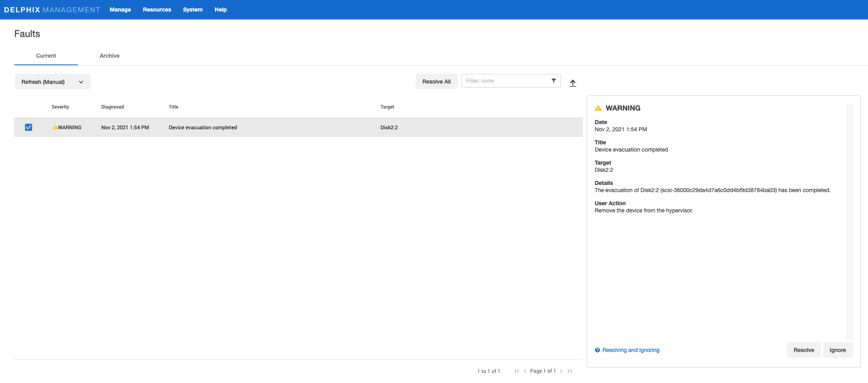The image size is (868, 383).
Task: Click into the Filter input field
Action: pos(505,81)
